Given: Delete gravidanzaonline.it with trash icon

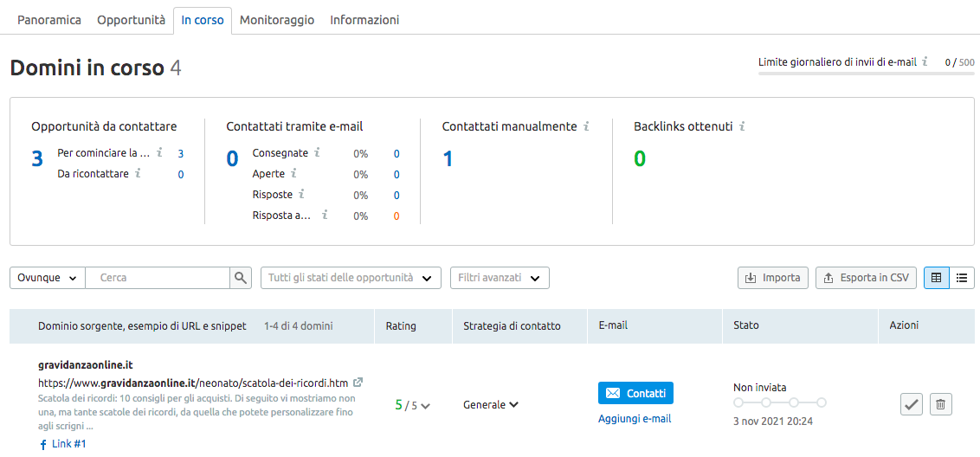Looking at the screenshot, I should [941, 404].
